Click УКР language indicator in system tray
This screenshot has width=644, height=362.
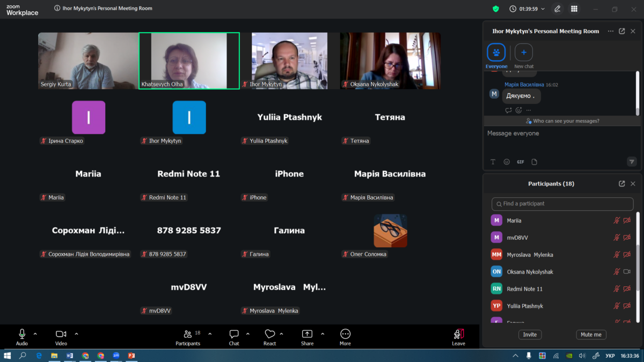coord(610,356)
